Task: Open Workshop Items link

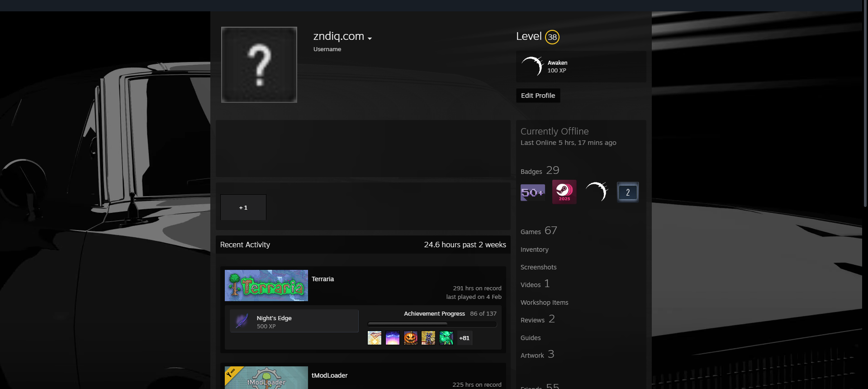Action: (544, 303)
